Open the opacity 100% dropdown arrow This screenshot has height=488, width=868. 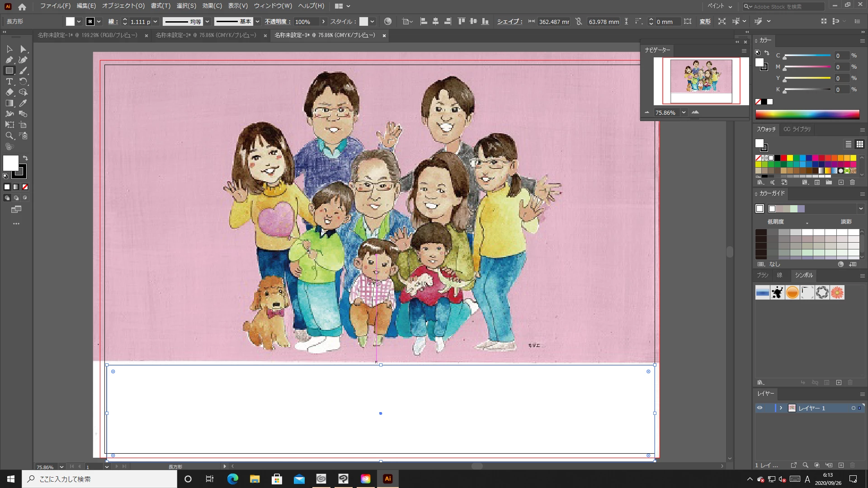click(323, 22)
